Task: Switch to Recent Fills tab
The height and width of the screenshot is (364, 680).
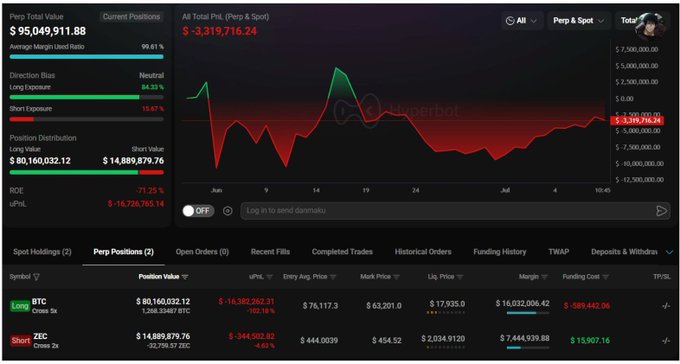Action: pyautogui.click(x=270, y=252)
